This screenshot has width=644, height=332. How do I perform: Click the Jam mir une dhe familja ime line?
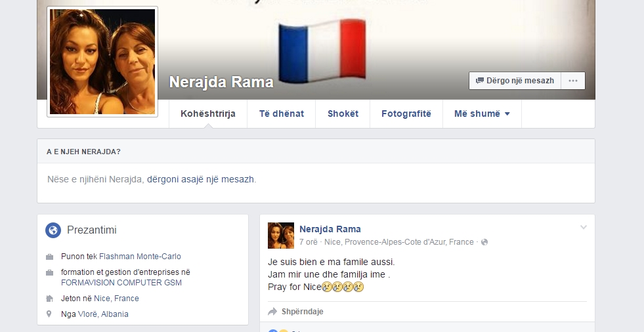click(x=329, y=274)
